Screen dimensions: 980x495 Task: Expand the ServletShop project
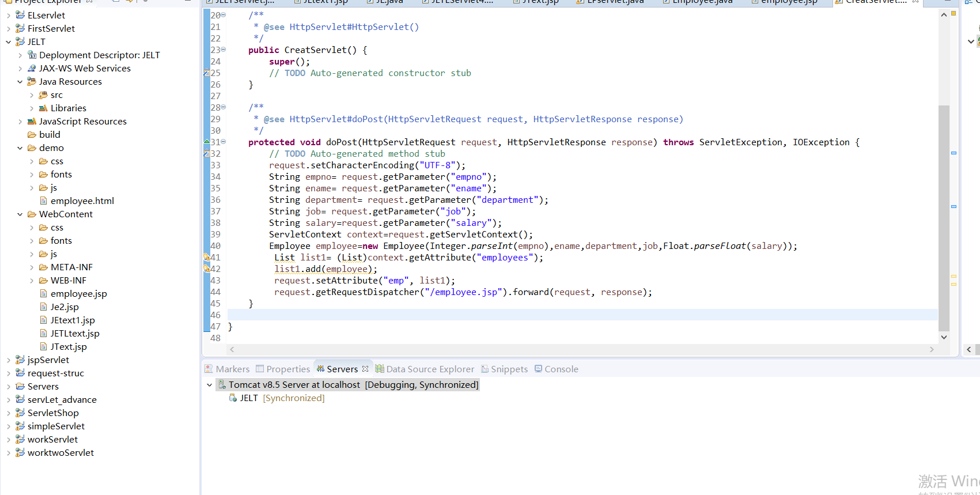[9, 413]
